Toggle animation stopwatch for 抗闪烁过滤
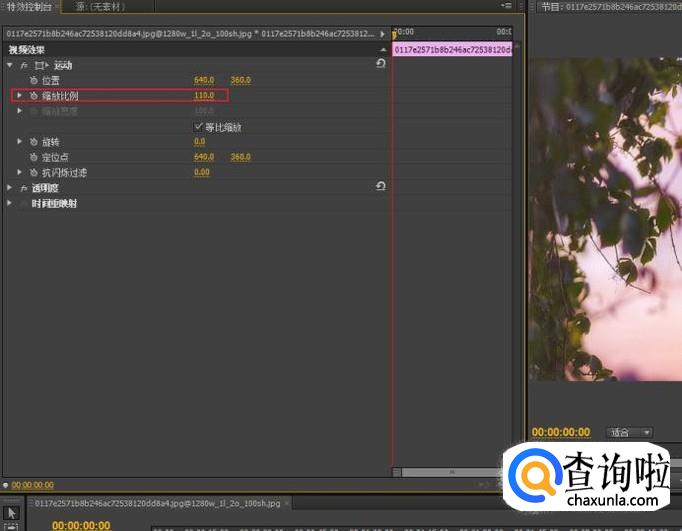This screenshot has height=531, width=682. pyautogui.click(x=33, y=173)
